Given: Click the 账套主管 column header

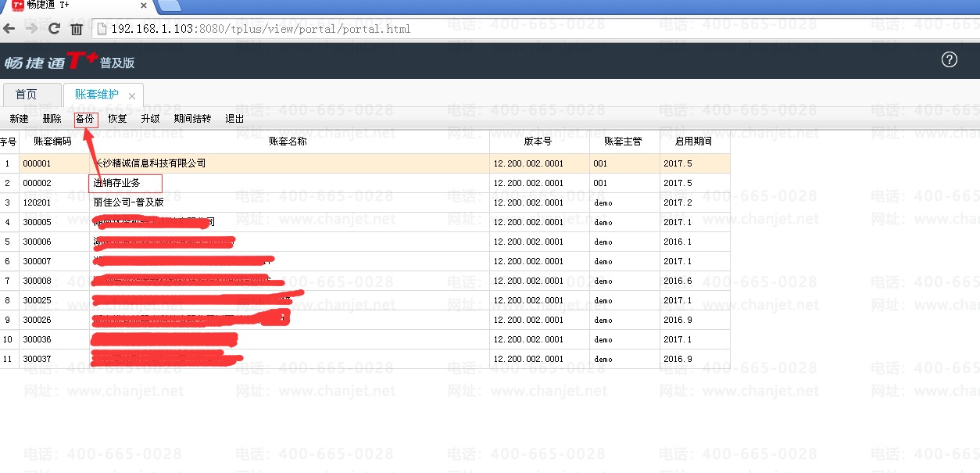Looking at the screenshot, I should (623, 142).
